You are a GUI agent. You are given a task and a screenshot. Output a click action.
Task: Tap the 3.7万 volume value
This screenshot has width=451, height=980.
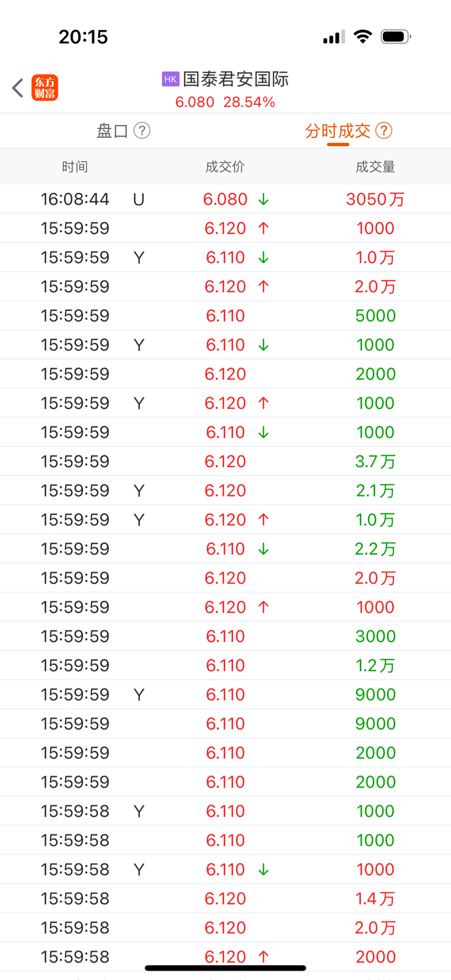(375, 461)
